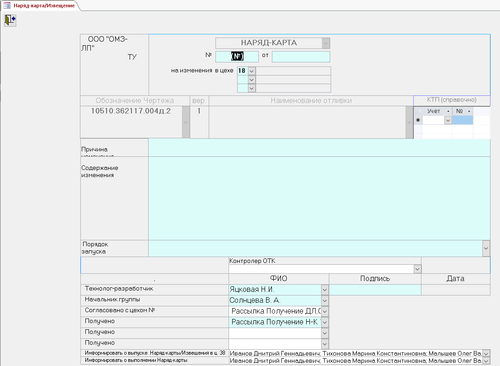500x366 pixels.
Task: Click the ООО "ОМЗ-ЛП" company label
Action: (105, 43)
